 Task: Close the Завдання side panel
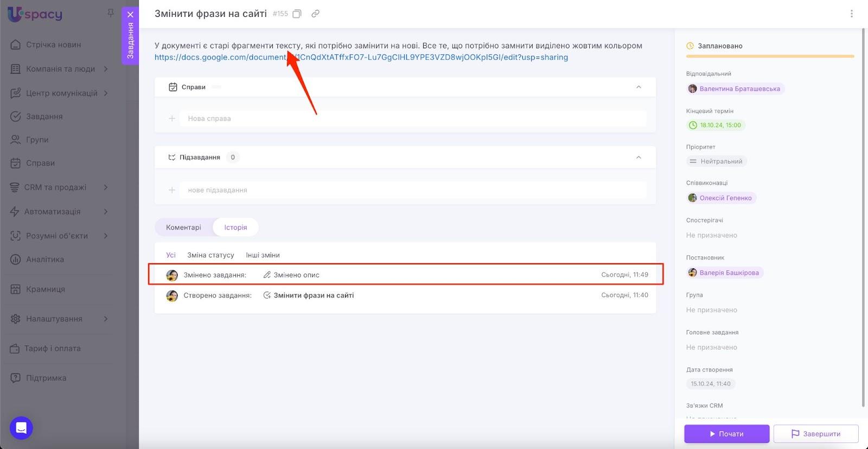[x=130, y=15]
